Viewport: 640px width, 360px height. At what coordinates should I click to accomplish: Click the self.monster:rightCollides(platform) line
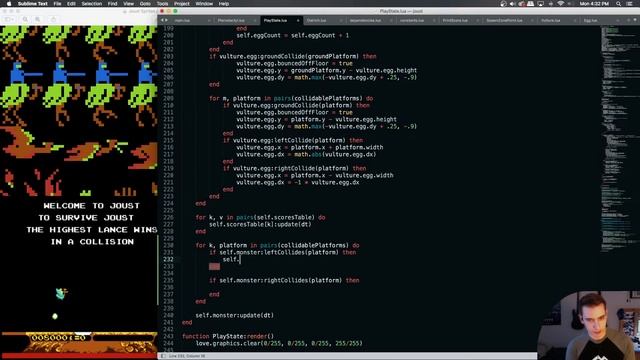point(284,280)
